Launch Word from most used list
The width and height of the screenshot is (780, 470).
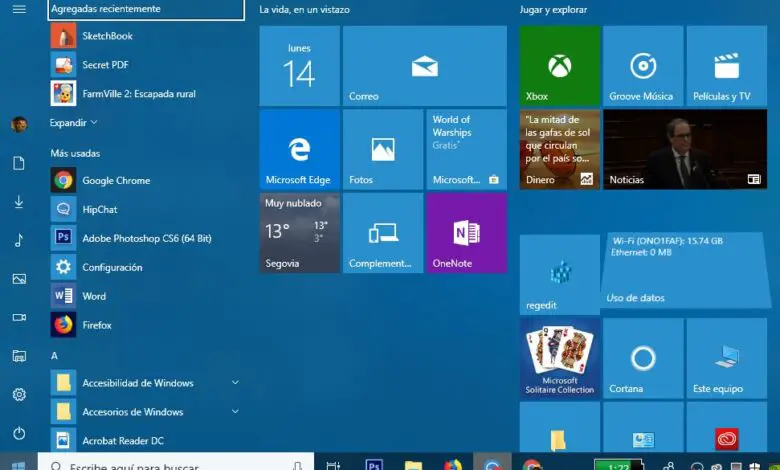coord(146,296)
